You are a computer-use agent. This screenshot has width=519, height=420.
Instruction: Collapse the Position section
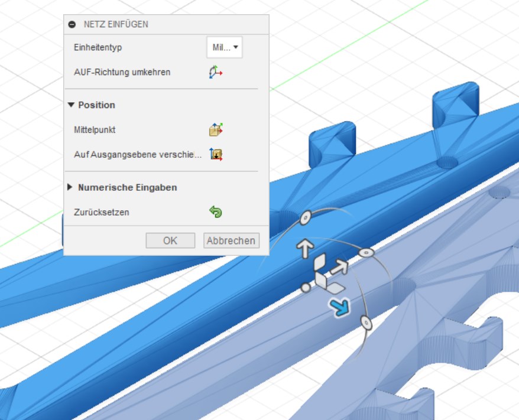[x=71, y=105]
